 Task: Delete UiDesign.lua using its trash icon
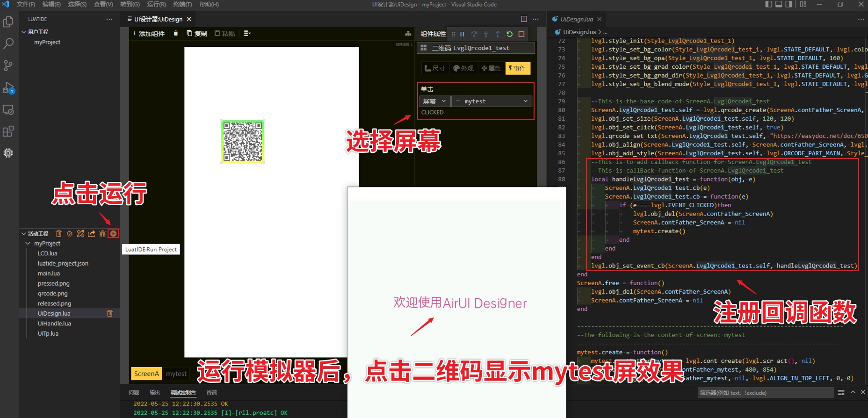pyautogui.click(x=110, y=313)
